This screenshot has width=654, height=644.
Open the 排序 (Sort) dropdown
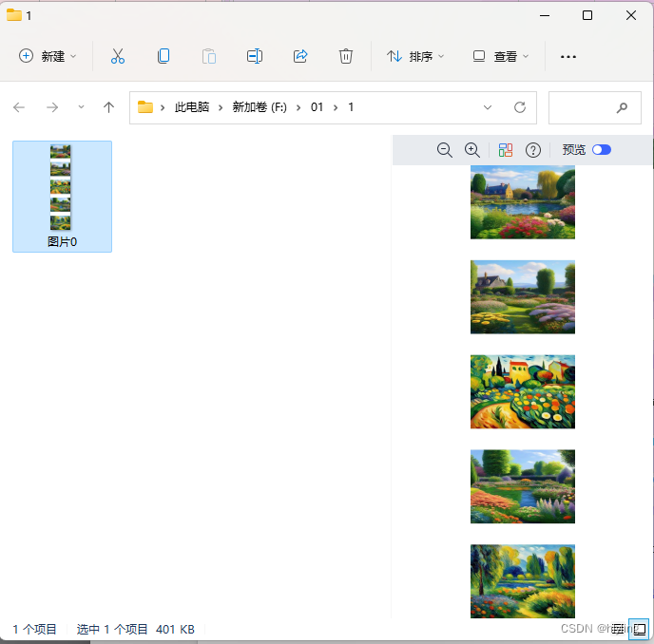click(x=415, y=56)
